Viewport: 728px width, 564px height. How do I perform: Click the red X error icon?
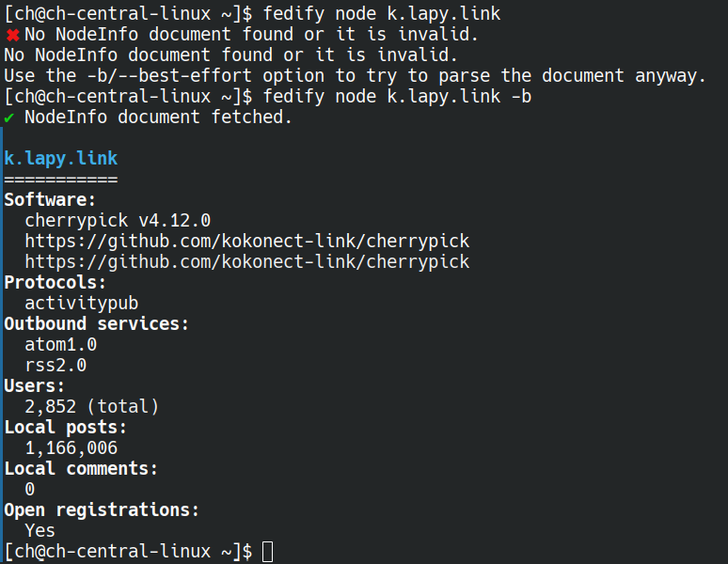(12, 36)
